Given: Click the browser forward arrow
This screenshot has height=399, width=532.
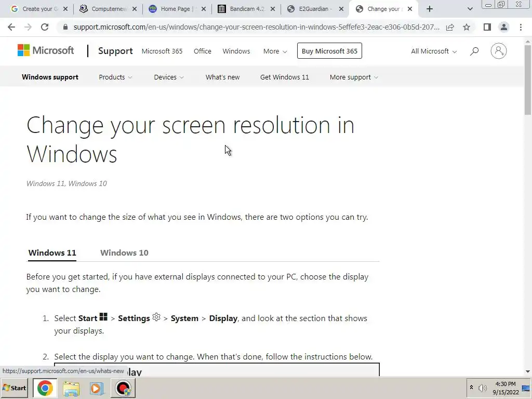Looking at the screenshot, I should pyautogui.click(x=28, y=27).
